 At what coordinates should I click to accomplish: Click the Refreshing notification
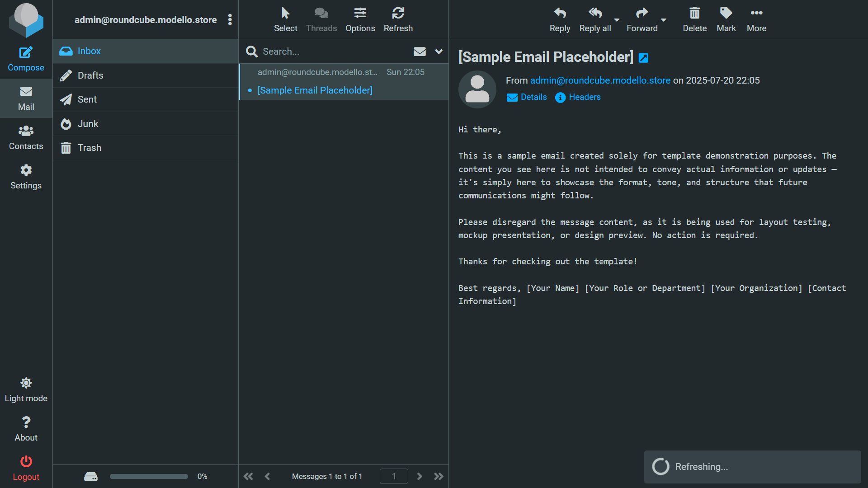click(x=752, y=467)
